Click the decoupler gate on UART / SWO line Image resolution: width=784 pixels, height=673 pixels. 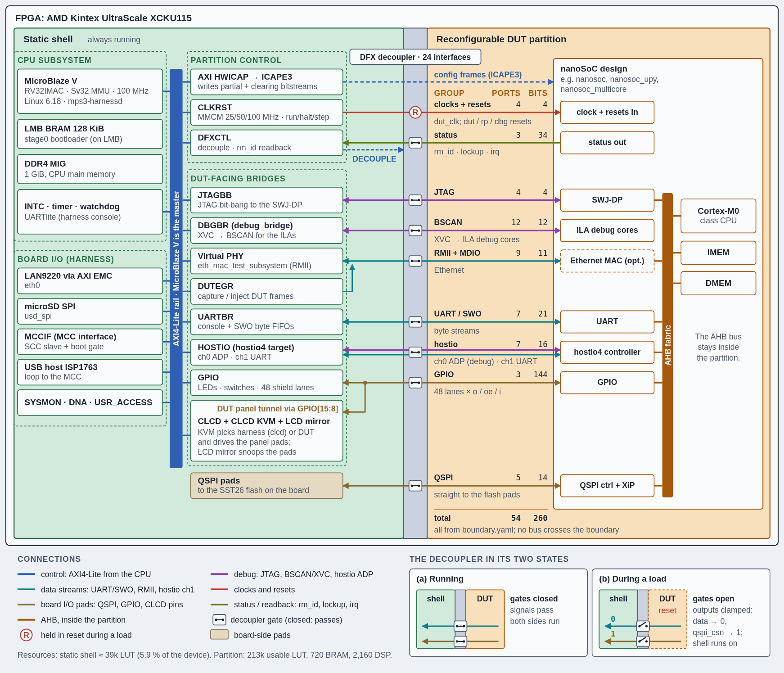[415, 322]
